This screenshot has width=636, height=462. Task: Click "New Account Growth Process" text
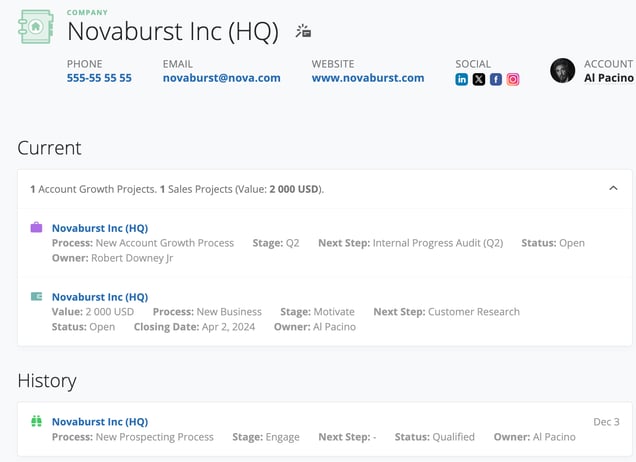(165, 243)
